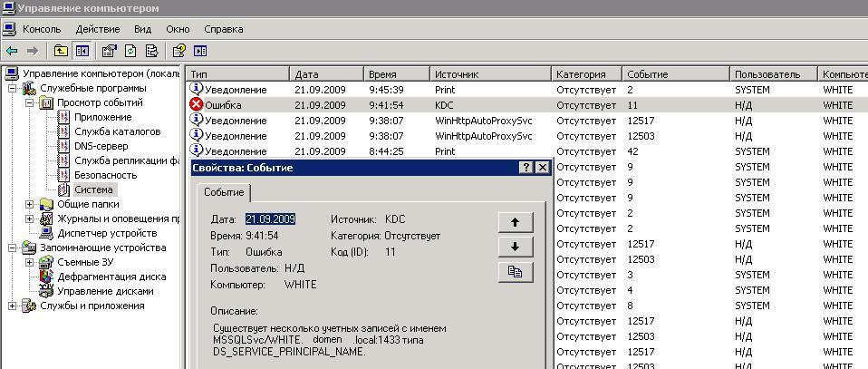The width and height of the screenshot is (868, 369).
Task: Click the red error icon of KDC row
Action: pos(197,104)
